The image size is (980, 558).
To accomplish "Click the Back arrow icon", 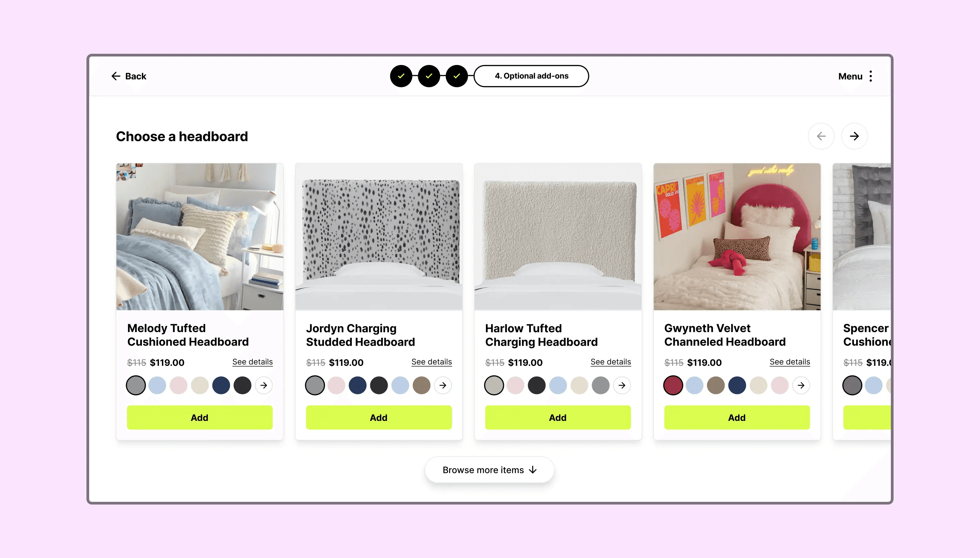I will click(116, 76).
